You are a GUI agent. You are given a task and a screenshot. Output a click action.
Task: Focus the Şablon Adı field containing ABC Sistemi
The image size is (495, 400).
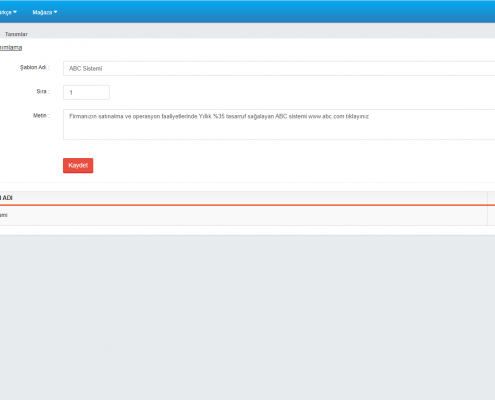pos(279,68)
